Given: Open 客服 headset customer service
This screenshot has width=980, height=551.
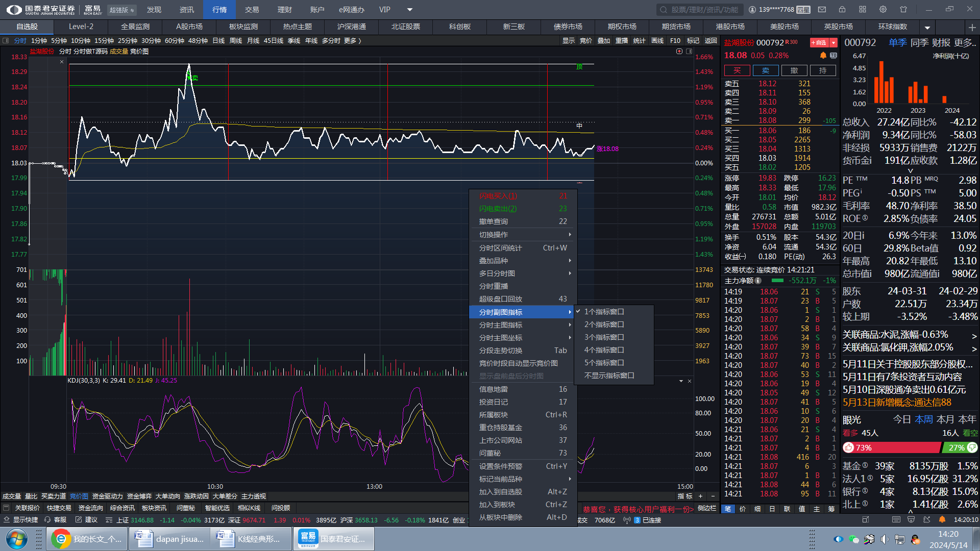Looking at the screenshot, I should [56, 520].
